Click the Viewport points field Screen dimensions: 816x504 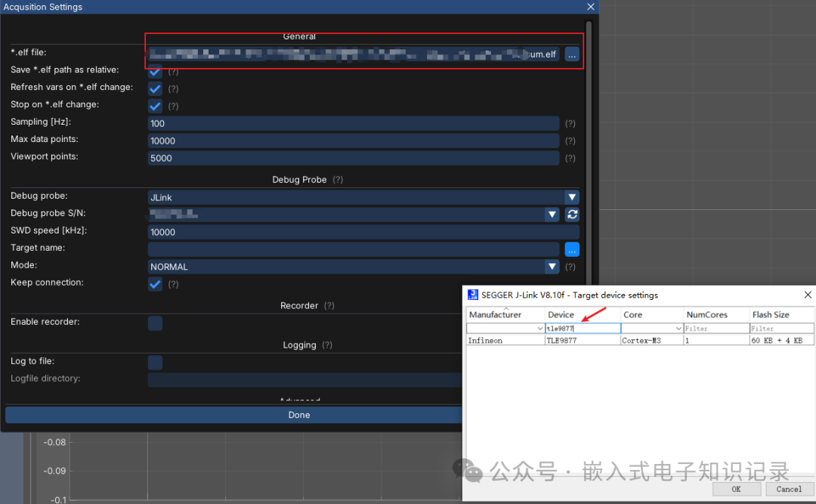(354, 158)
